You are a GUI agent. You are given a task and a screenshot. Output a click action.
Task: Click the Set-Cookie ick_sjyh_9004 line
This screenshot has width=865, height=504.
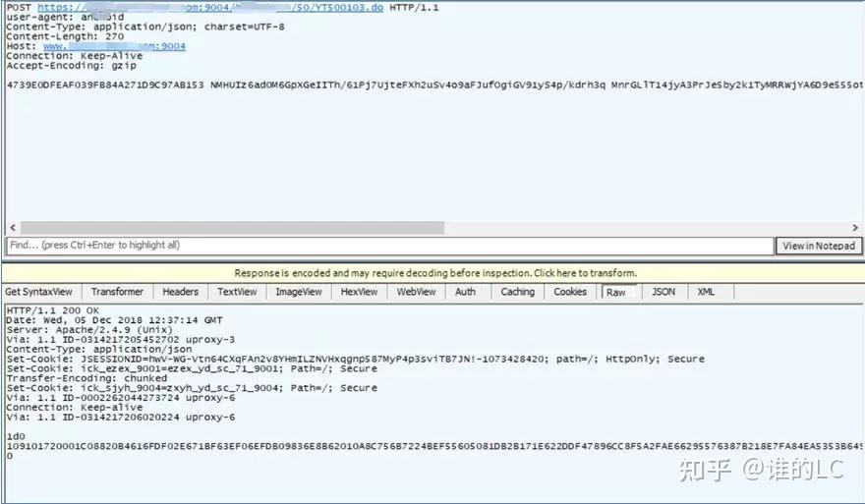point(192,388)
